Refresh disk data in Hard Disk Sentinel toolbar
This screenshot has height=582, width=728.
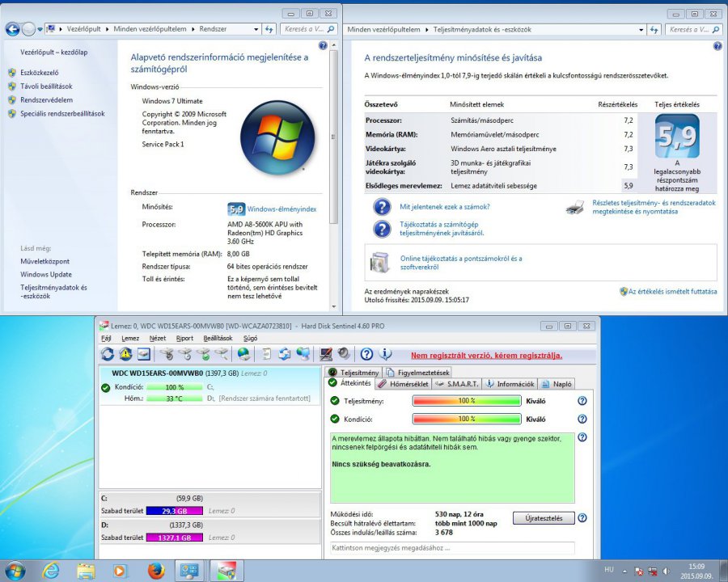tap(108, 355)
